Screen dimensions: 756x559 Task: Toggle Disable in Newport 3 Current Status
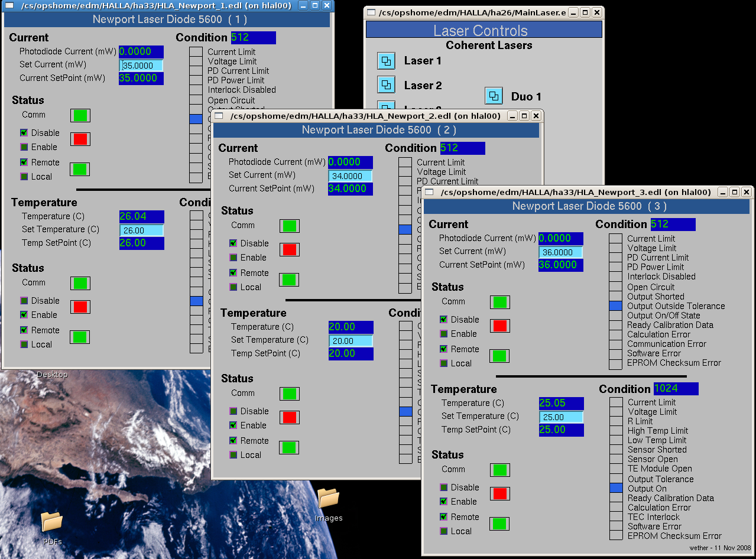pyautogui.click(x=444, y=320)
